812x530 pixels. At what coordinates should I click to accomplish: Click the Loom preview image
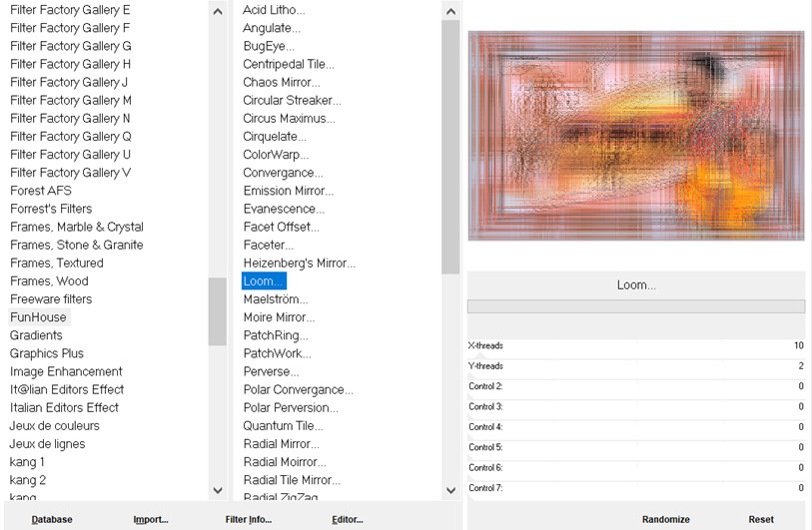click(635, 136)
